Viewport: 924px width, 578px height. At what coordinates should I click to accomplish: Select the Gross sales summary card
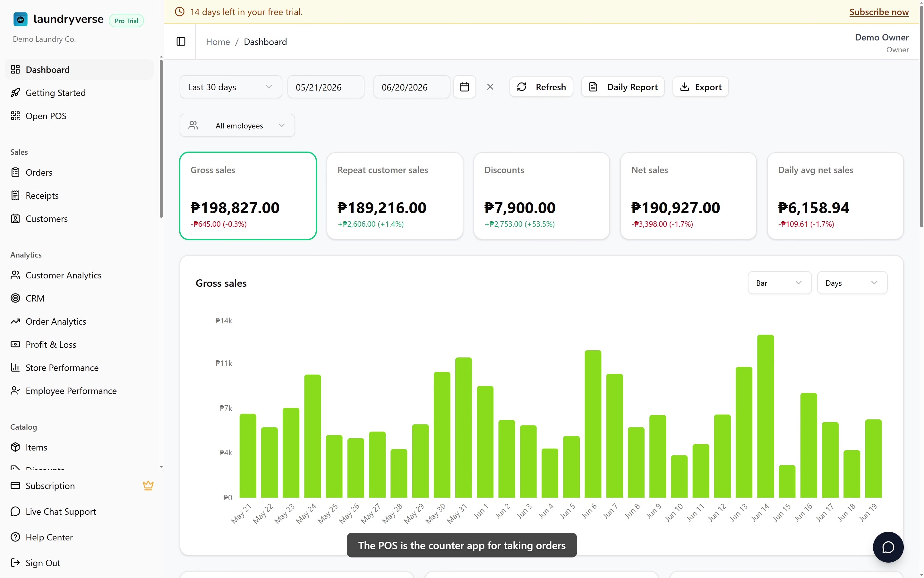248,196
